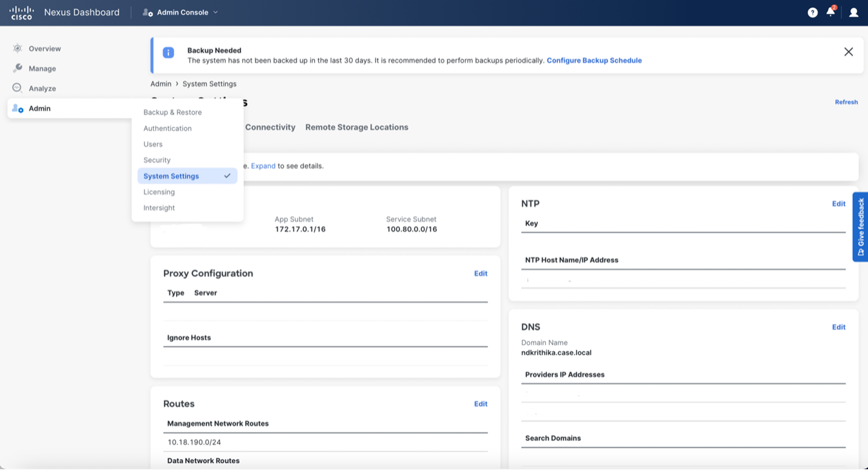Click the Analyze magnifier icon

(18, 88)
